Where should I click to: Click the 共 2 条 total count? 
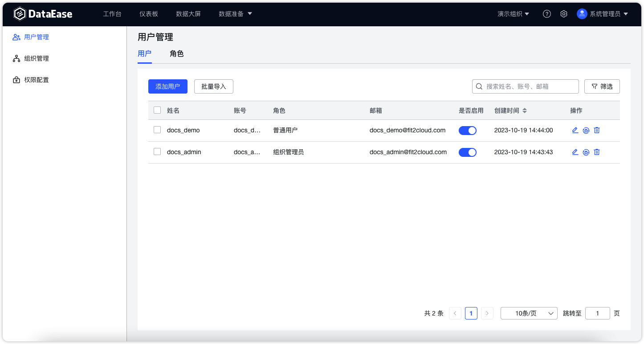click(x=434, y=313)
